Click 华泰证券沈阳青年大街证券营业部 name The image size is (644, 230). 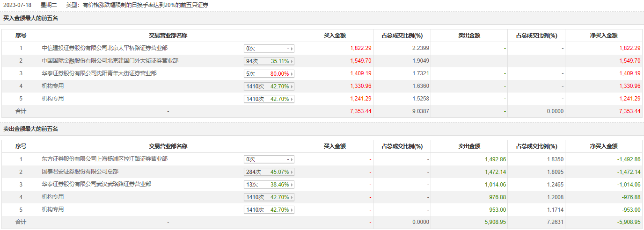(x=99, y=73)
